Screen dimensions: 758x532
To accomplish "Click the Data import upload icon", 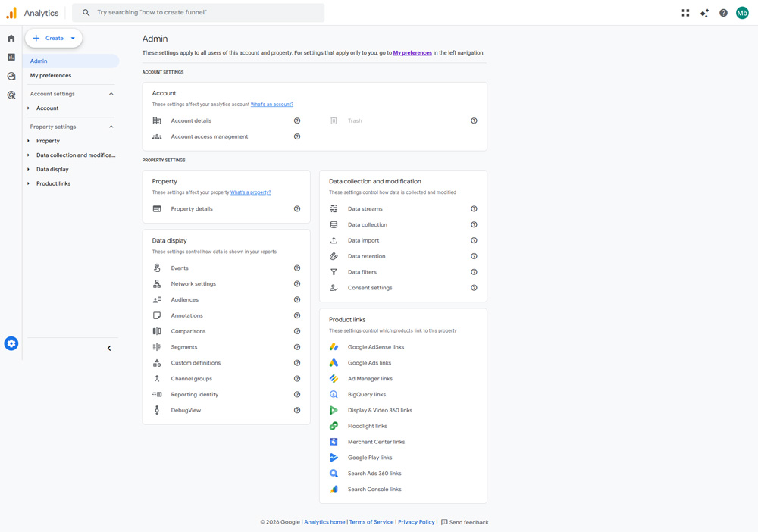I will tap(334, 240).
